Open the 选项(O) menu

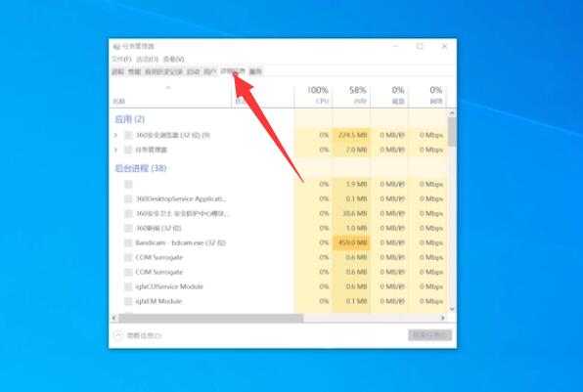pyautogui.click(x=148, y=59)
